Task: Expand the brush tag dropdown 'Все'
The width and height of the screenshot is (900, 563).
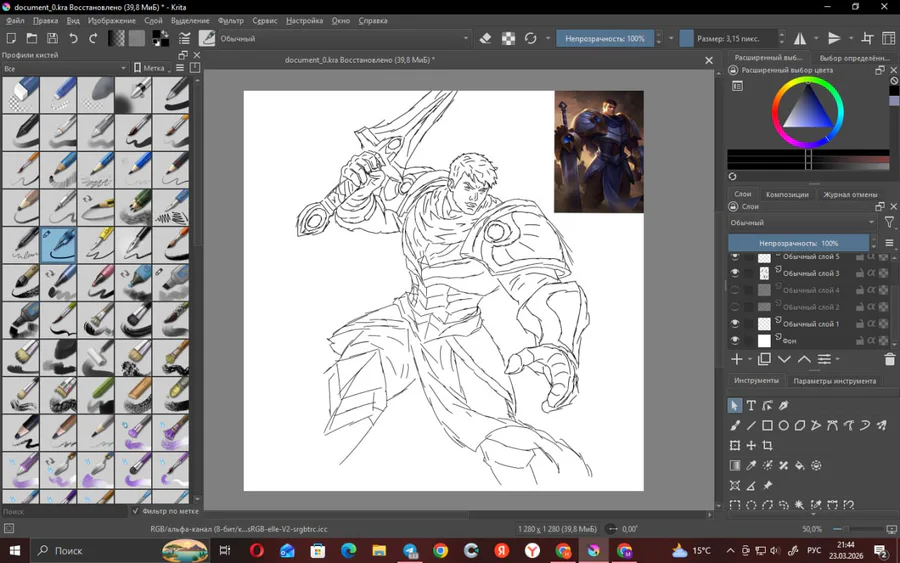Action: pyautogui.click(x=65, y=69)
